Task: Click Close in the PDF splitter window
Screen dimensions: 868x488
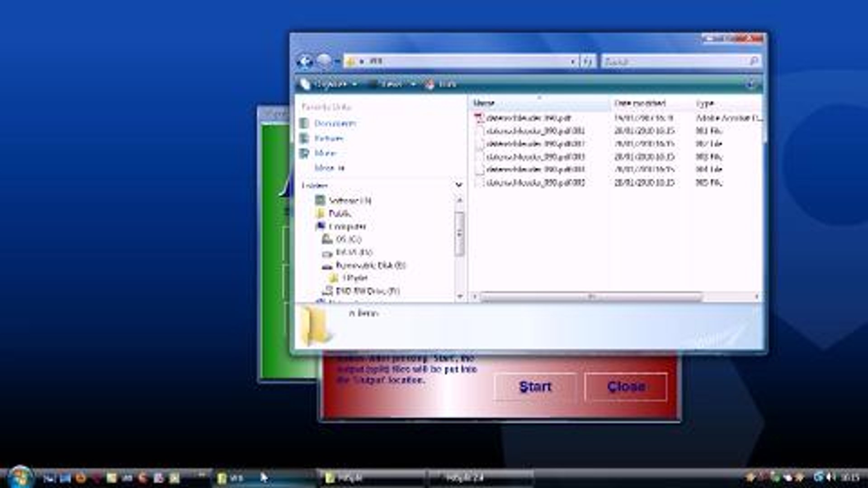Action: (x=626, y=387)
